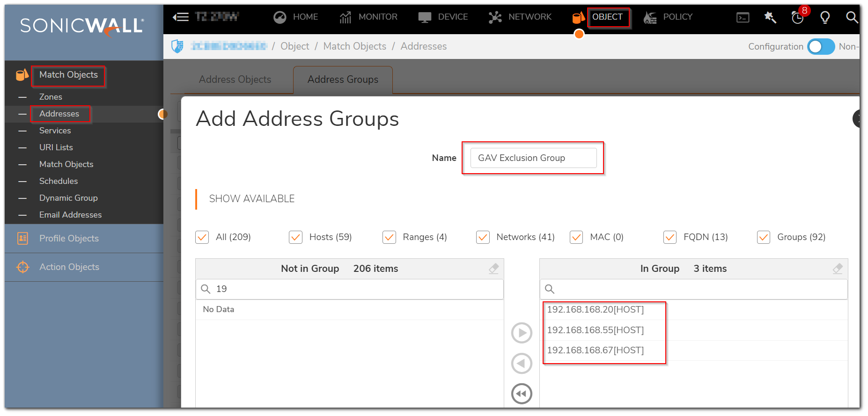Image resolution: width=868 pixels, height=416 pixels.
Task: Move selected item into group with right arrow
Action: coord(522,333)
